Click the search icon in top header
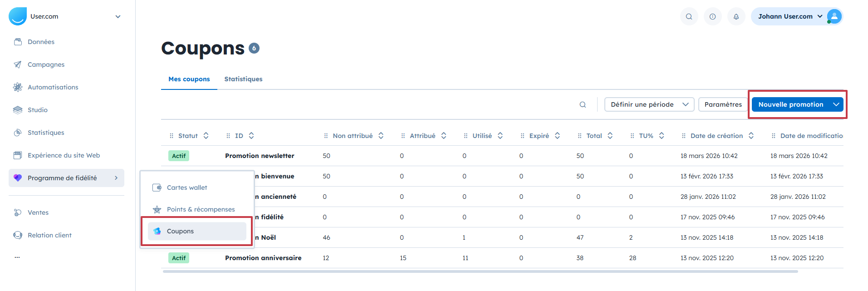The height and width of the screenshot is (291, 868). pos(689,17)
